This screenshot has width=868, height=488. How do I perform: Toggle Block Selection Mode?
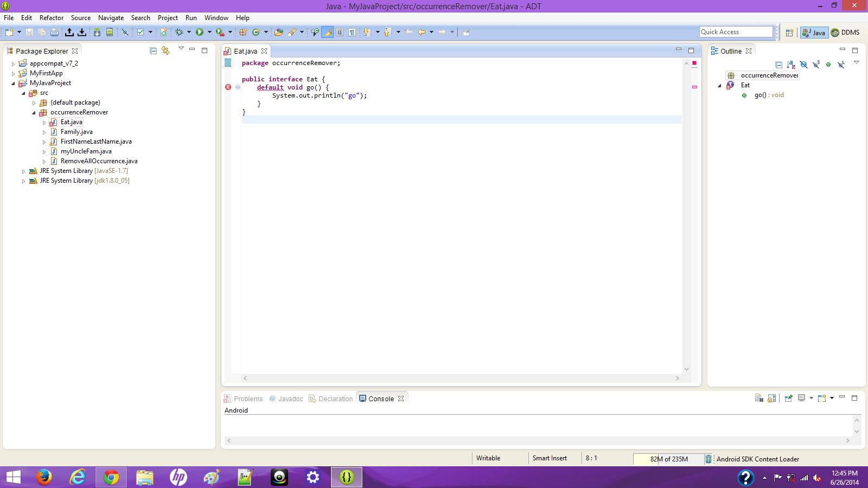[x=340, y=32]
